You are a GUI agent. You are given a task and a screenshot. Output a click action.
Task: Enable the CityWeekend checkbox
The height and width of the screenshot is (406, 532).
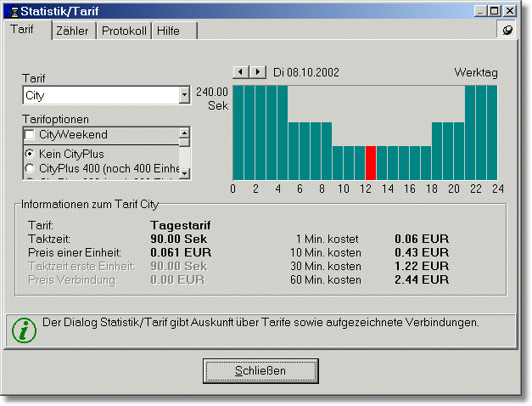coord(30,135)
